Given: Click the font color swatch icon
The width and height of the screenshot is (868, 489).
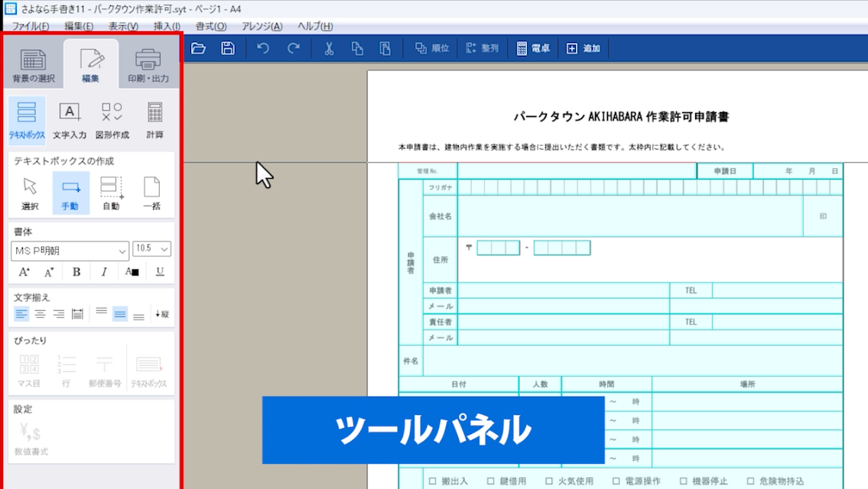Looking at the screenshot, I should click(132, 272).
